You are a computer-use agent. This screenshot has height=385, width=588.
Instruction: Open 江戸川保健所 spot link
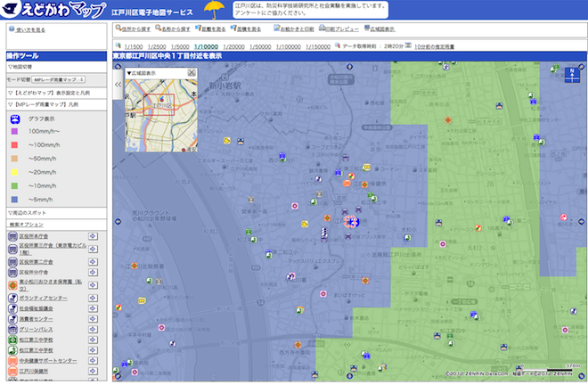33,371
